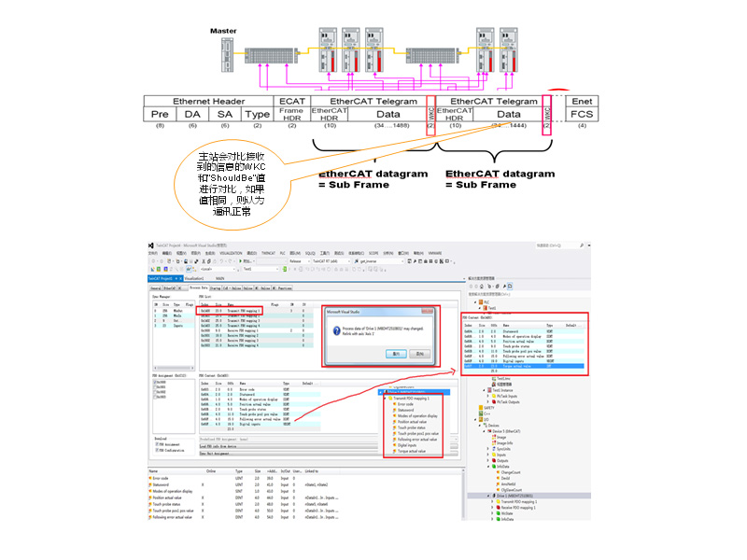The image size is (747, 560).
Task: Click the green PLC Login icon
Action: [x=285, y=269]
